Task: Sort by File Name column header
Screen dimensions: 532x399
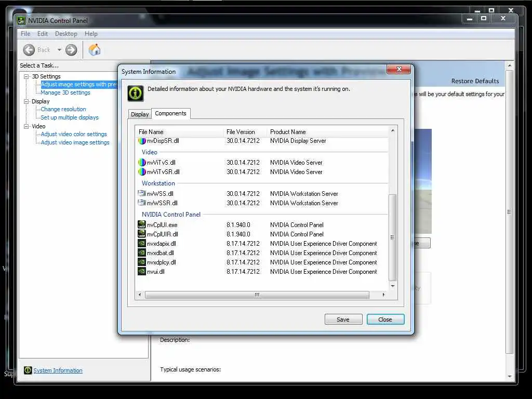Action: pos(180,132)
